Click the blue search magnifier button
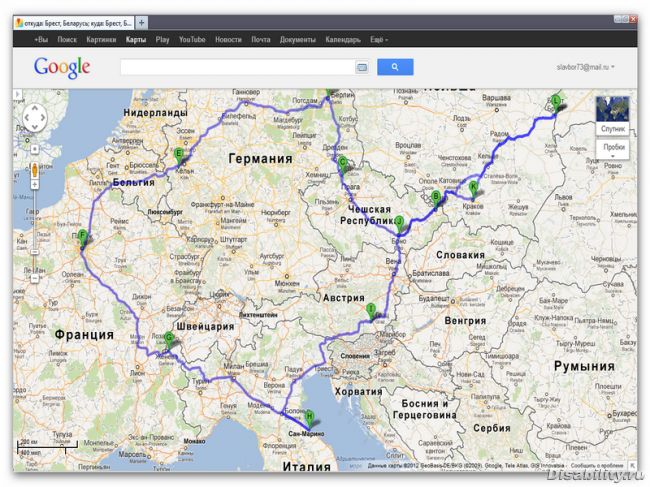Screen dimensions: 650x487 coord(395,67)
